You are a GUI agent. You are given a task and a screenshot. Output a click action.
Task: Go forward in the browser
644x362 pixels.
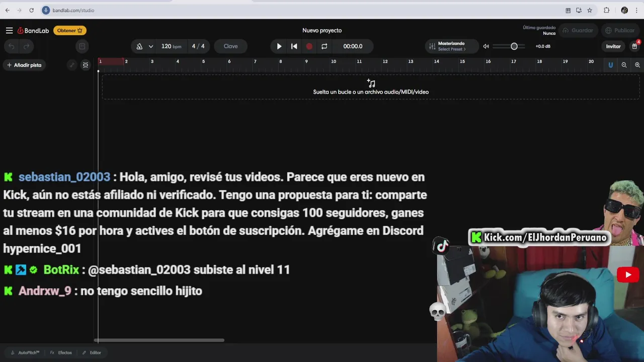pos(19,10)
